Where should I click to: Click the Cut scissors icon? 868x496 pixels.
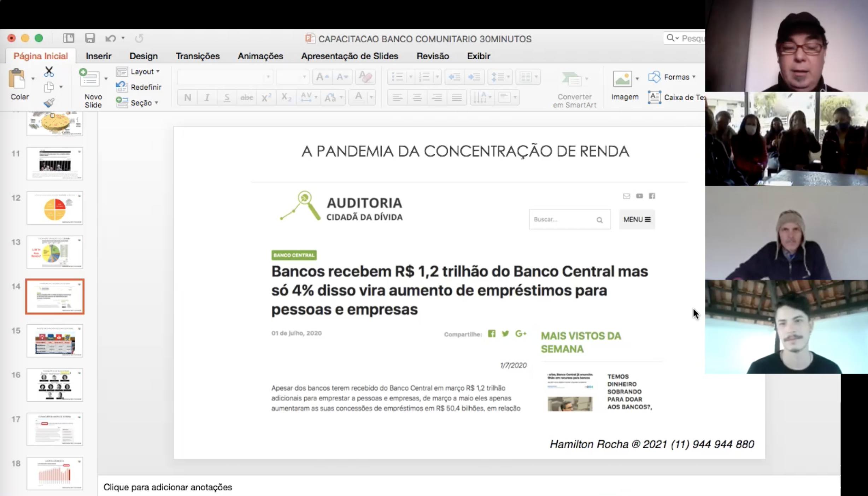(x=49, y=72)
